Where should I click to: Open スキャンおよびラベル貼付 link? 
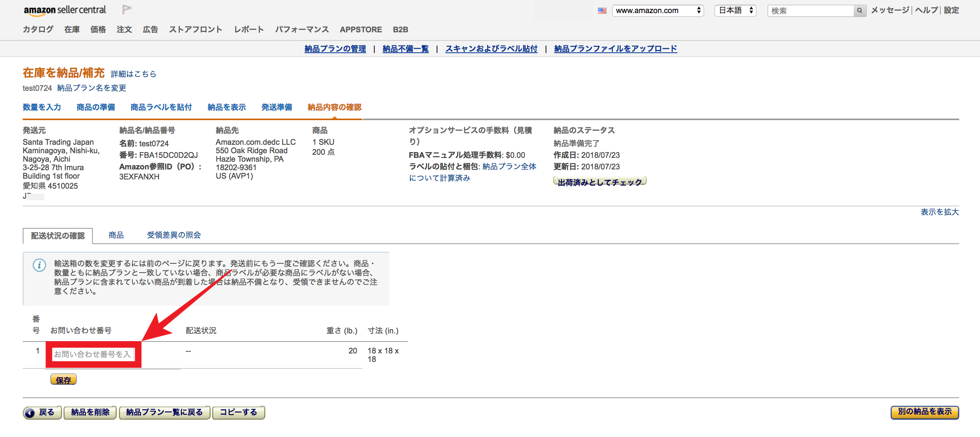tap(491, 49)
